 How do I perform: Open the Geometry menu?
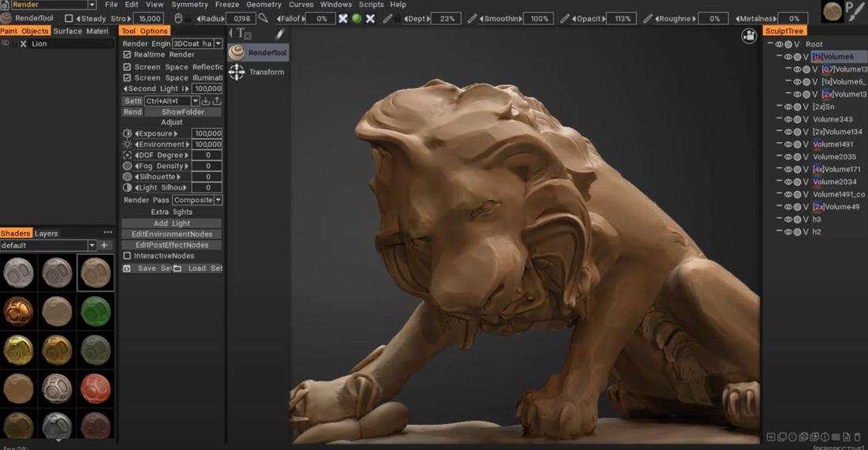click(264, 5)
